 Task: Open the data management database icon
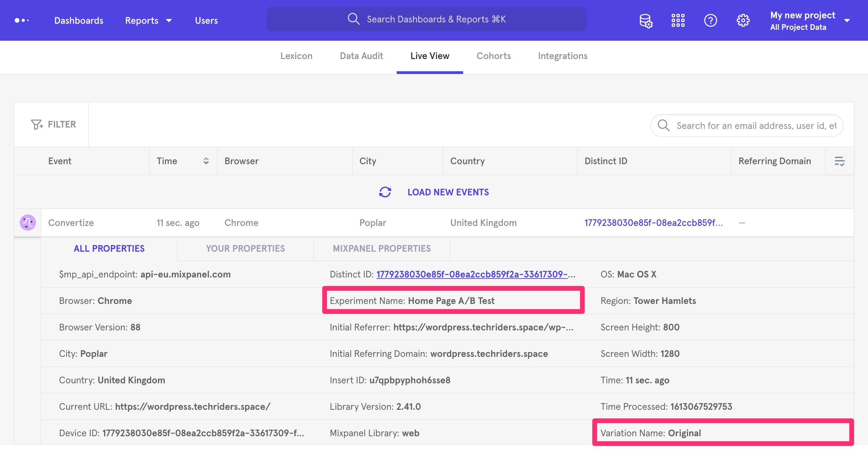pos(646,21)
